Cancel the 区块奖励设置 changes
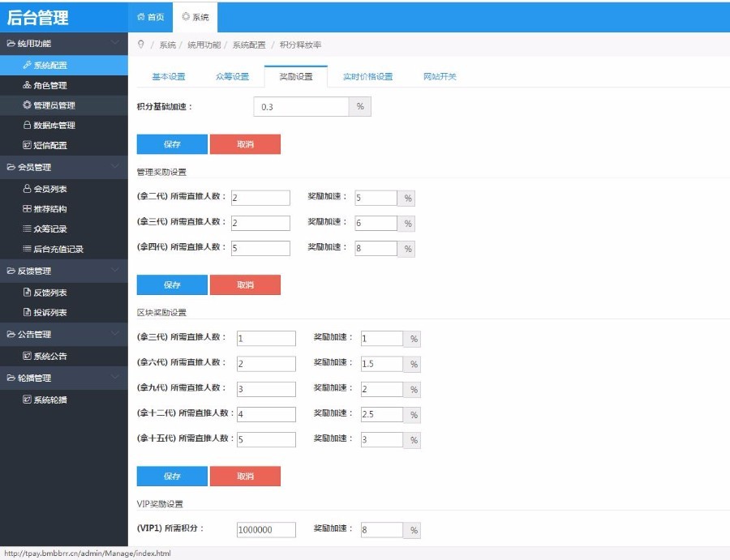Screen dimensions: 730x560 point(245,477)
